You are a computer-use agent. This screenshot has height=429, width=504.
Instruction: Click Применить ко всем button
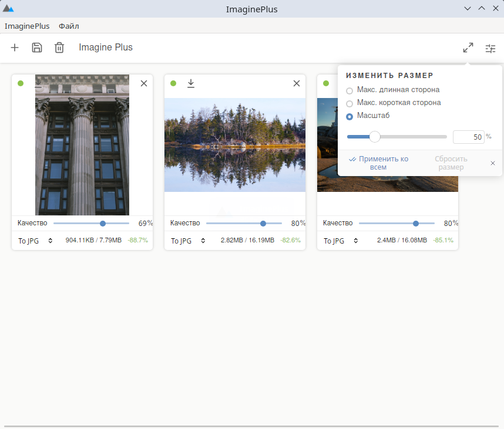tap(379, 163)
